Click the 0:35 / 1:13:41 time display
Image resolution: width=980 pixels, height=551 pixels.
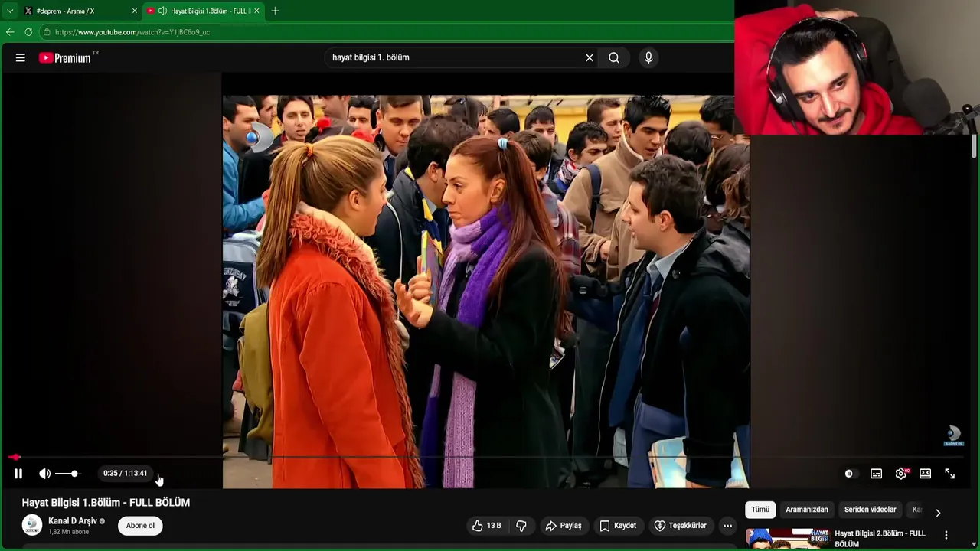[125, 474]
